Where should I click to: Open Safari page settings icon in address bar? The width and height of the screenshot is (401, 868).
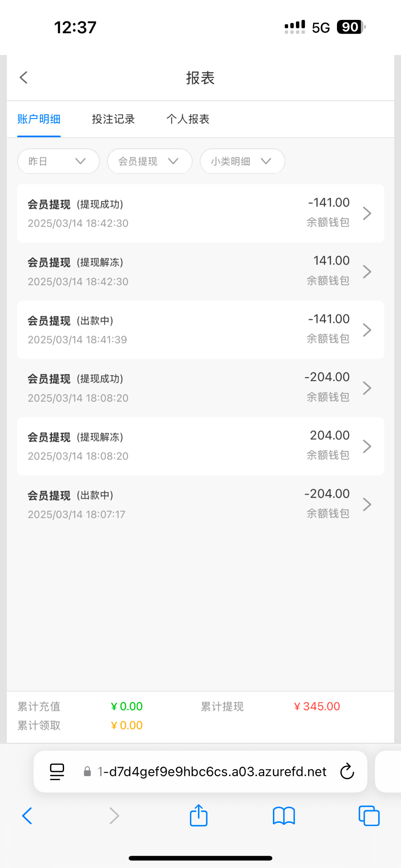[x=57, y=771]
